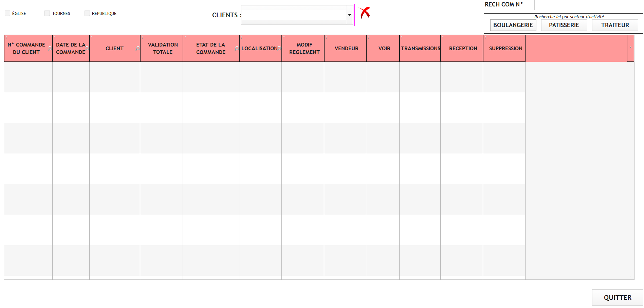Click sort arrow icon of CLIENT column
The image size is (644, 308).
(92, 37)
